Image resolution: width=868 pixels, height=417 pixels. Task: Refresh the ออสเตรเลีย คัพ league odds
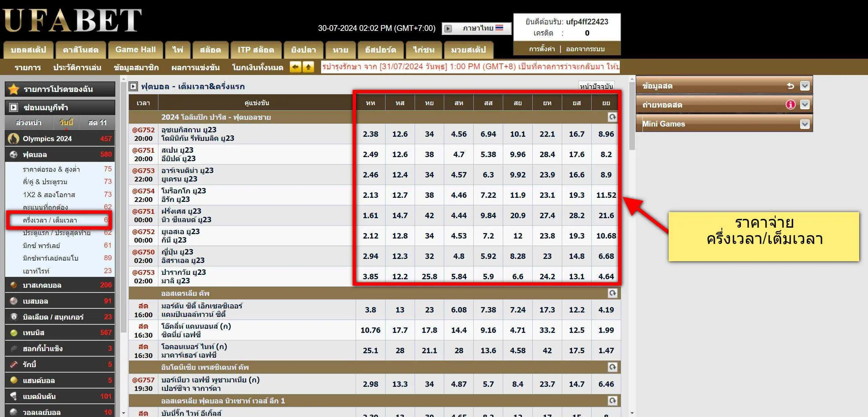click(x=612, y=293)
